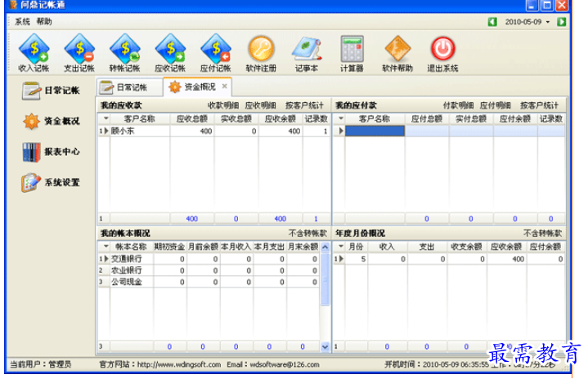Open 收入记帐 income entry tool
Screen dimensions: 588x379
[34, 52]
